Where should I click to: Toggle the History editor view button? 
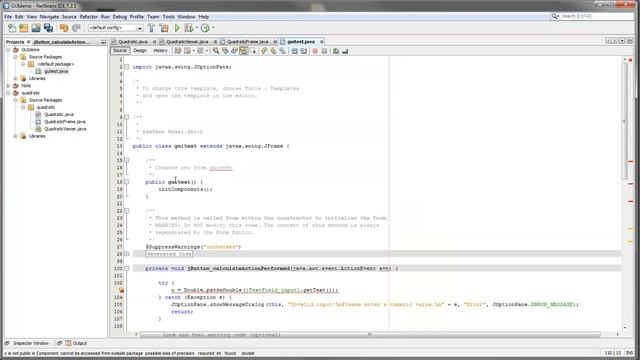click(x=160, y=51)
